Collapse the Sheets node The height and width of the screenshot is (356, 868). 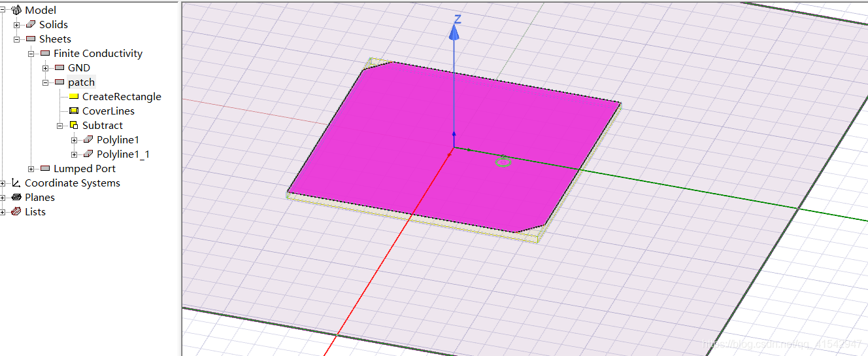[x=16, y=39]
